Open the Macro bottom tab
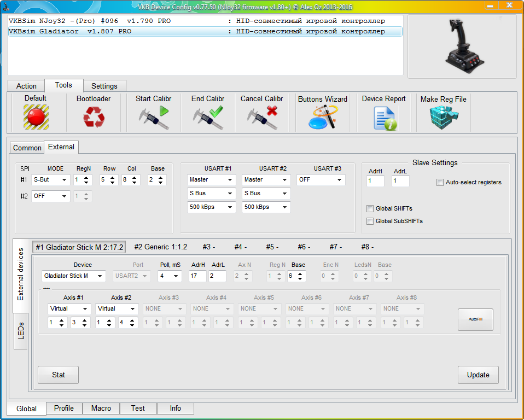 click(101, 409)
